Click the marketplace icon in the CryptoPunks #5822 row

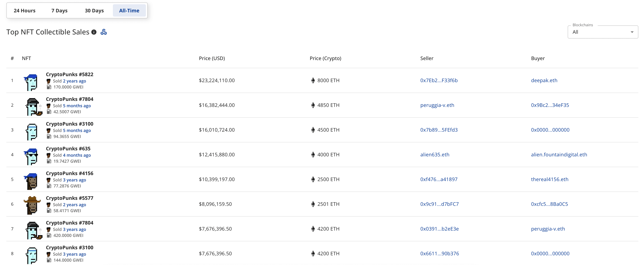[49, 81]
